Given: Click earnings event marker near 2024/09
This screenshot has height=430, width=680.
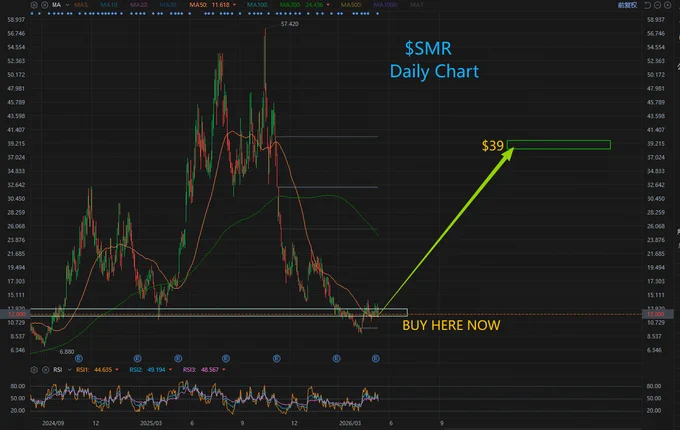Looking at the screenshot, I should [x=79, y=358].
